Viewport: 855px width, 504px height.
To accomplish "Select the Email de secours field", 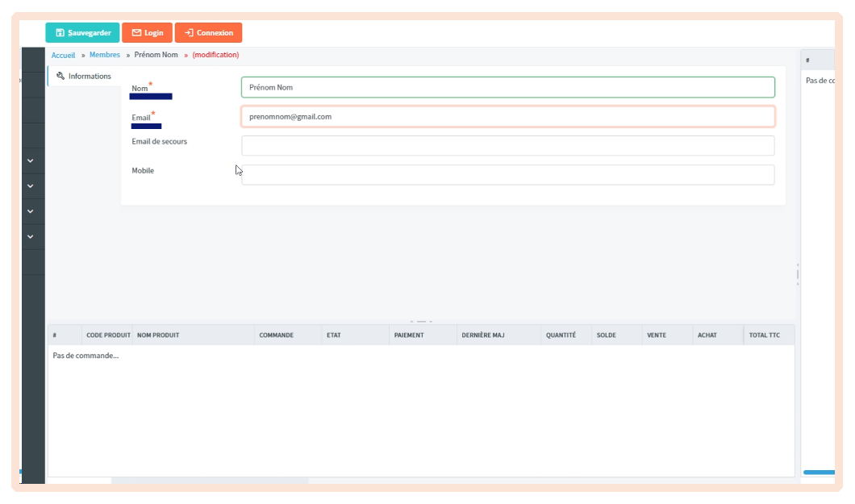I will 507,146.
